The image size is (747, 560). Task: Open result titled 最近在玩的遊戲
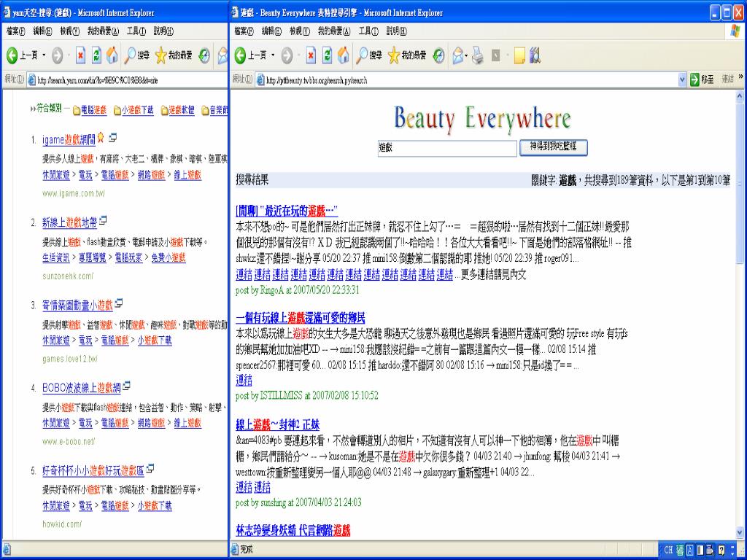tap(287, 211)
